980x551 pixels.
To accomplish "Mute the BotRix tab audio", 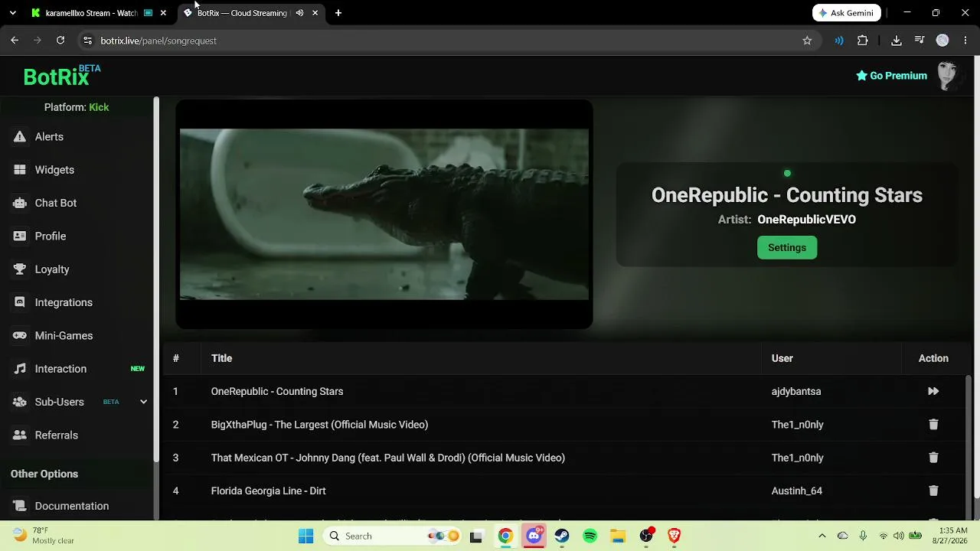I will coord(299,13).
